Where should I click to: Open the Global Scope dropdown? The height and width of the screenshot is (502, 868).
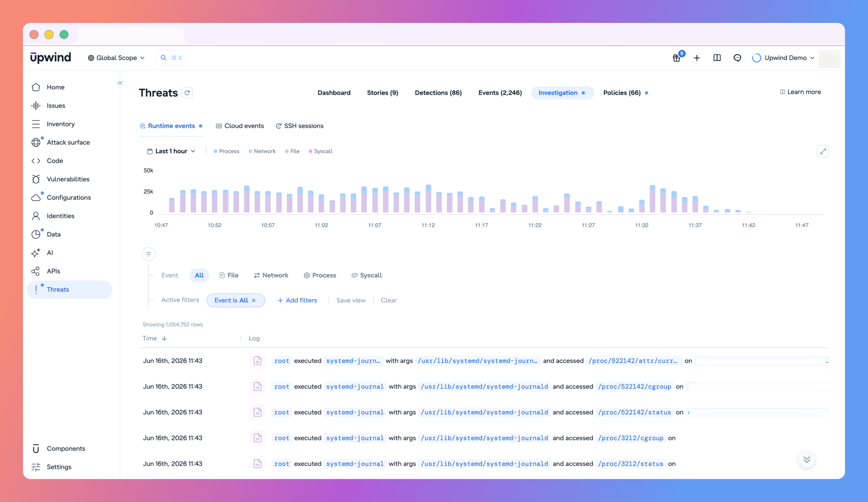click(116, 58)
